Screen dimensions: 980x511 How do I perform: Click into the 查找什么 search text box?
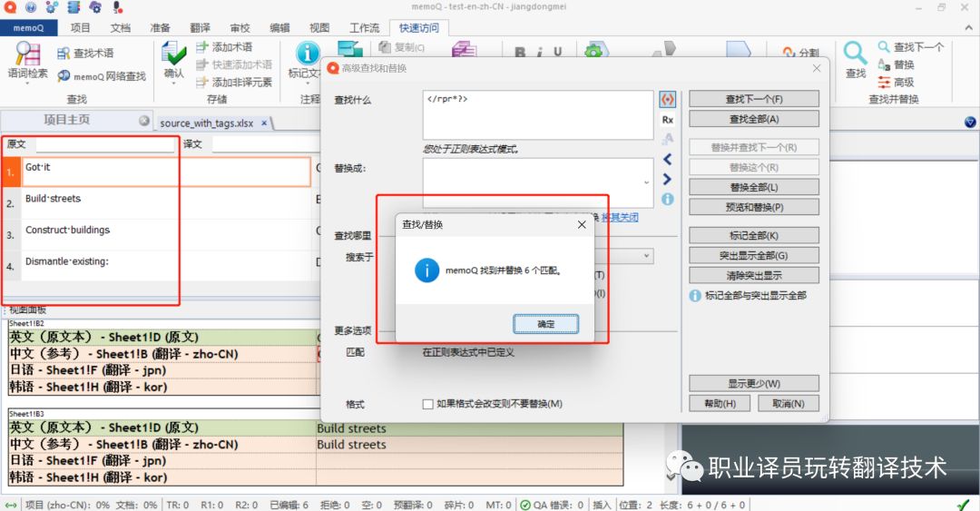click(537, 115)
